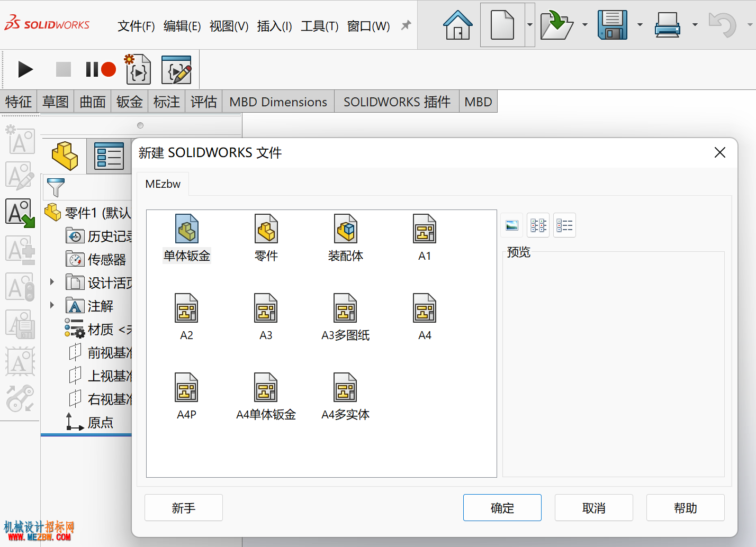Click the New document icon
756x547 pixels.
pyautogui.click(x=502, y=25)
